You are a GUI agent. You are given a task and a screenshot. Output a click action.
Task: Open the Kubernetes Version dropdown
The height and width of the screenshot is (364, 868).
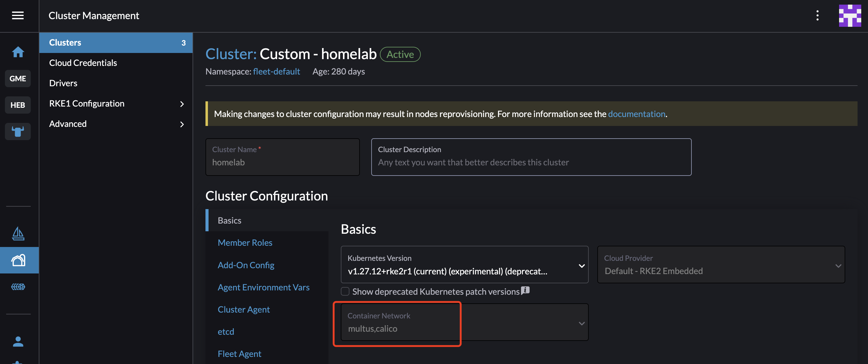(464, 265)
